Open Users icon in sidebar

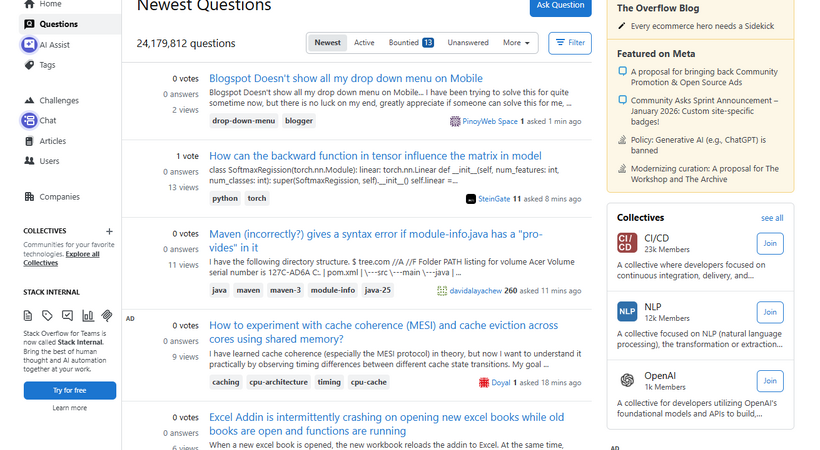pos(29,161)
